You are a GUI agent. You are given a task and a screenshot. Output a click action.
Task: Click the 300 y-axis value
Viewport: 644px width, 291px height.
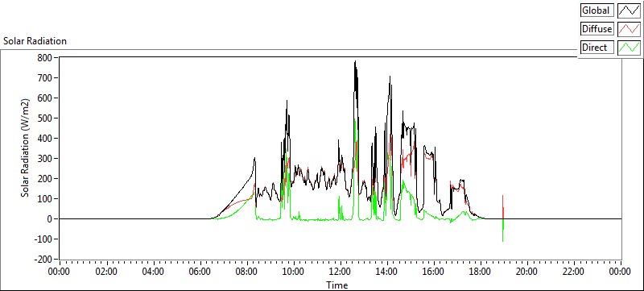tap(45, 158)
